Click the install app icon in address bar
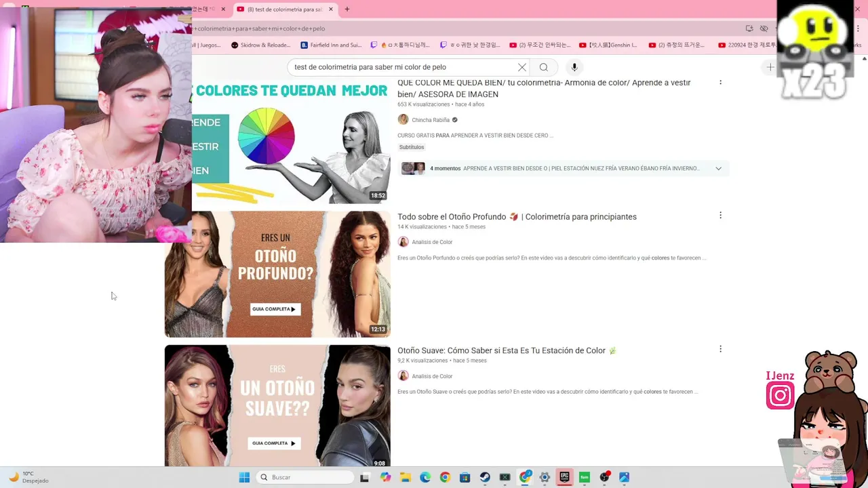 pos(749,28)
